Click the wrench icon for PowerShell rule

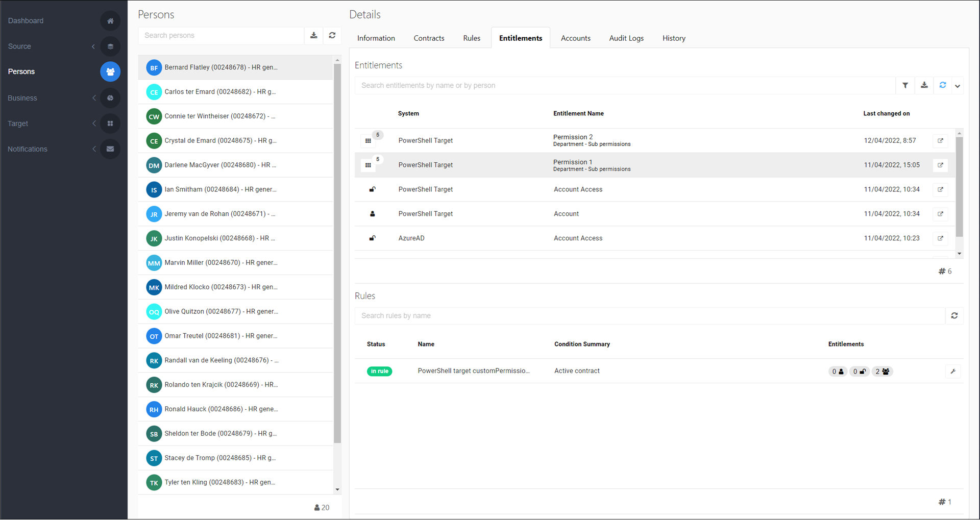952,372
